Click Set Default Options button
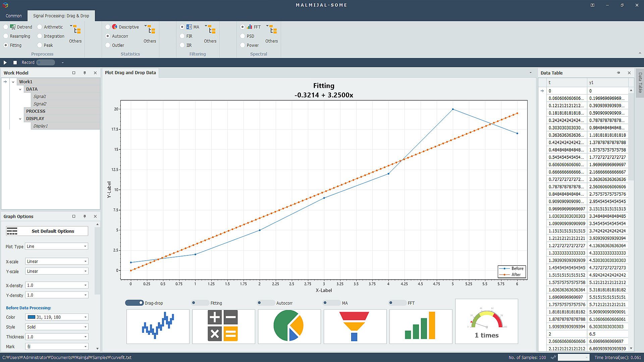644x362 pixels. point(47,231)
